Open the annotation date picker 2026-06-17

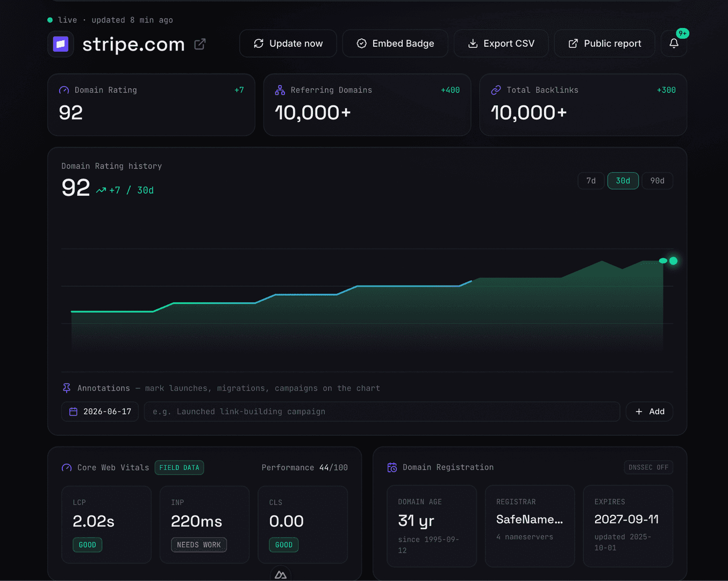(100, 412)
